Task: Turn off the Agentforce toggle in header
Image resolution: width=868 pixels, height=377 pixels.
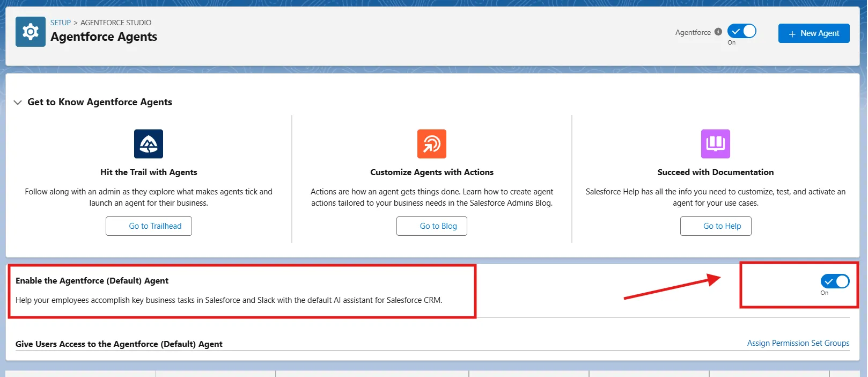Action: (x=742, y=31)
